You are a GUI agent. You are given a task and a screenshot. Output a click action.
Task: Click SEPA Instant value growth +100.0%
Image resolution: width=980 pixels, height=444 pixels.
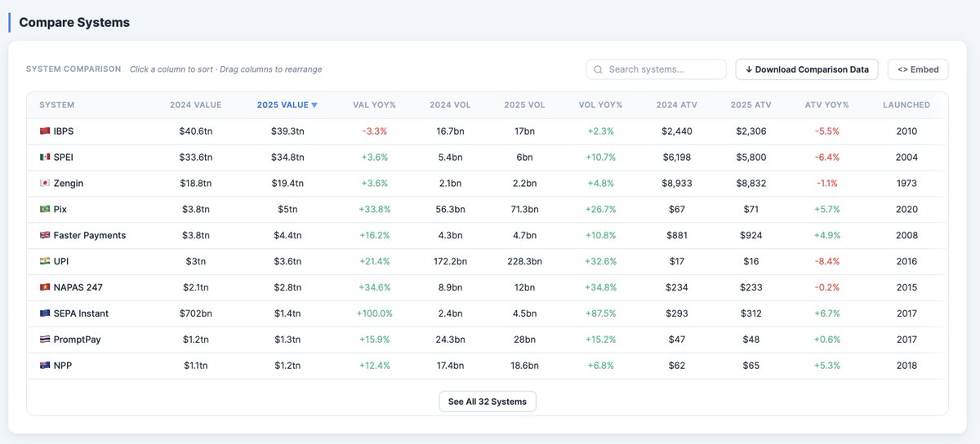(x=374, y=314)
